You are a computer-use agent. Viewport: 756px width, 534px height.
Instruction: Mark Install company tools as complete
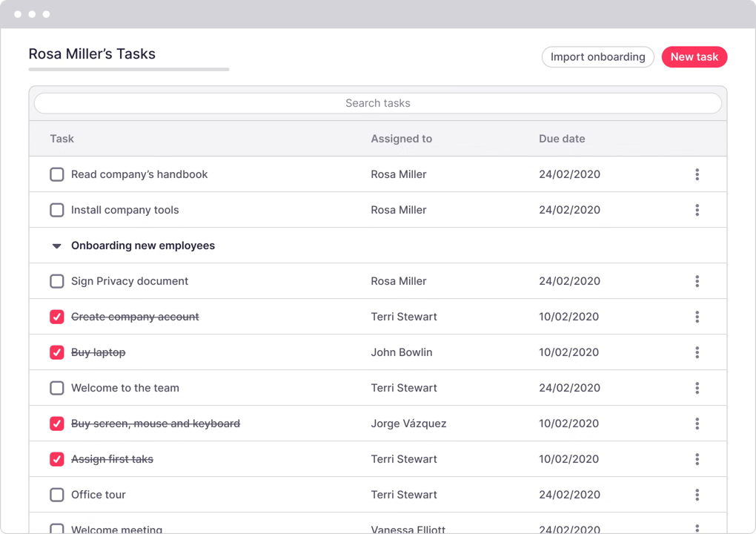coord(56,210)
